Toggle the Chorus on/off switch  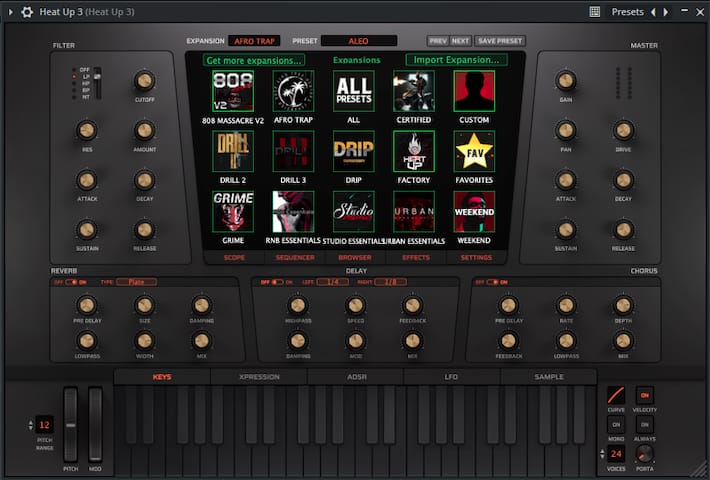492,282
